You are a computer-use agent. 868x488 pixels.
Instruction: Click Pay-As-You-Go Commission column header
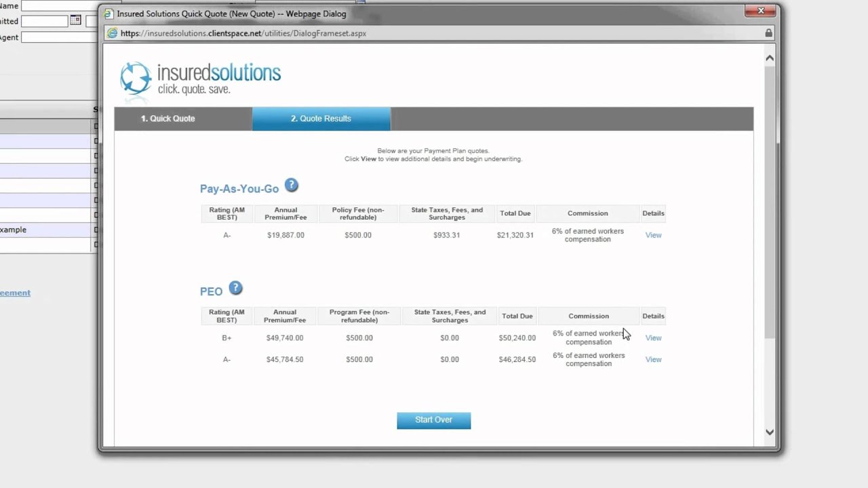pyautogui.click(x=588, y=213)
